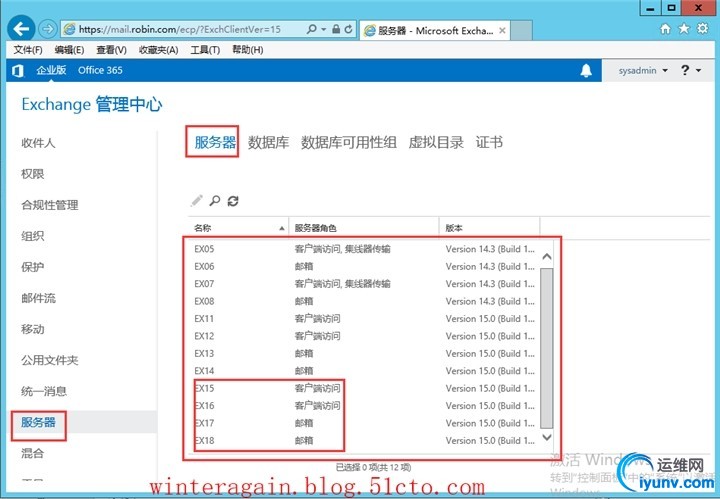Open browser settings gear icon

click(x=703, y=28)
